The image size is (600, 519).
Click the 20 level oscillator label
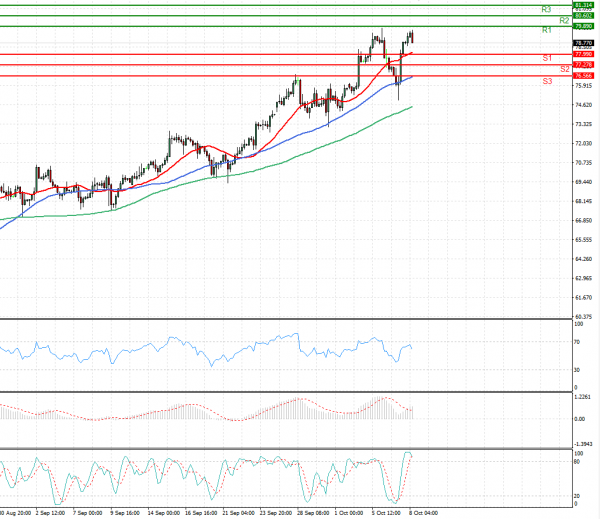click(x=577, y=496)
